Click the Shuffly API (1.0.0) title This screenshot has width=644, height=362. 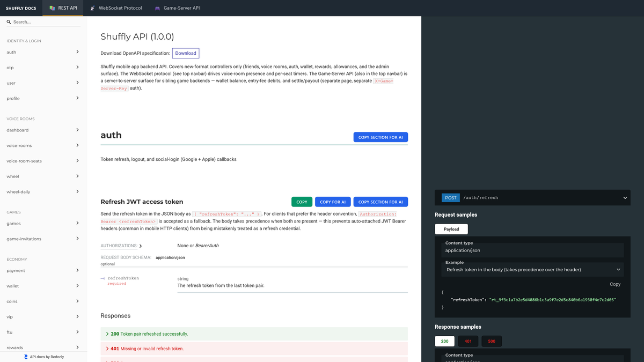[x=137, y=36]
